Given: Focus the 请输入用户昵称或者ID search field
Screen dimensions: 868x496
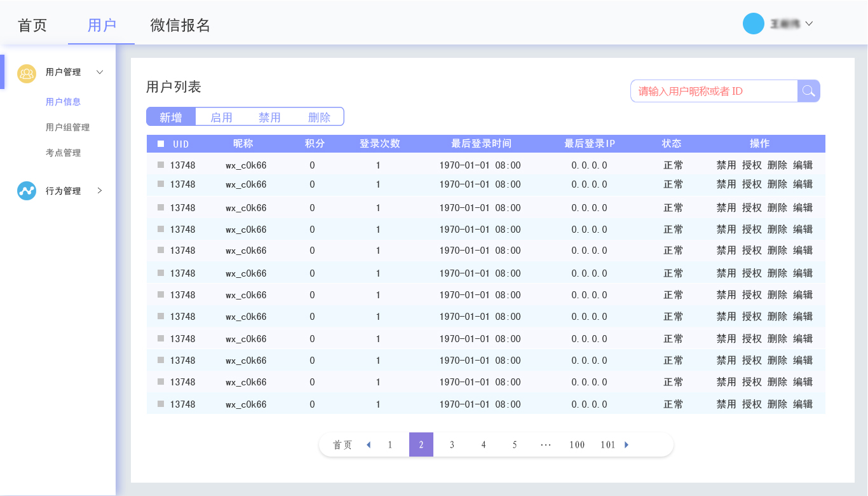Looking at the screenshot, I should tap(714, 91).
